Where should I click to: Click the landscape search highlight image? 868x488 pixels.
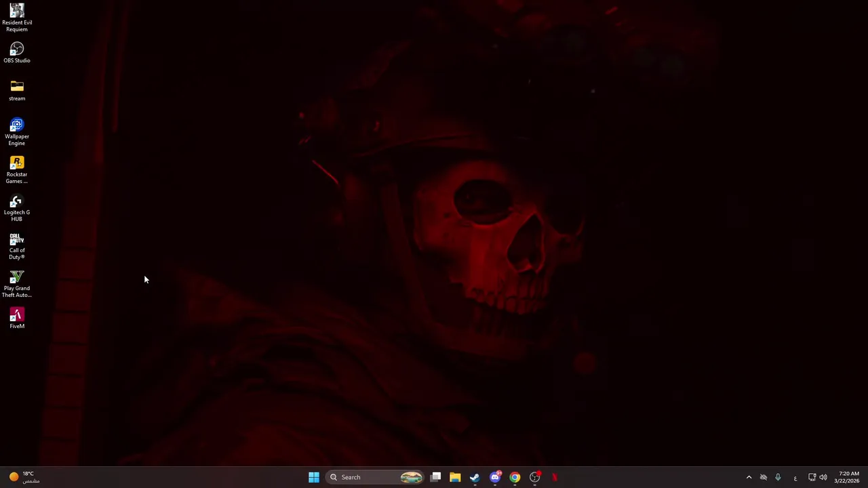tap(411, 477)
